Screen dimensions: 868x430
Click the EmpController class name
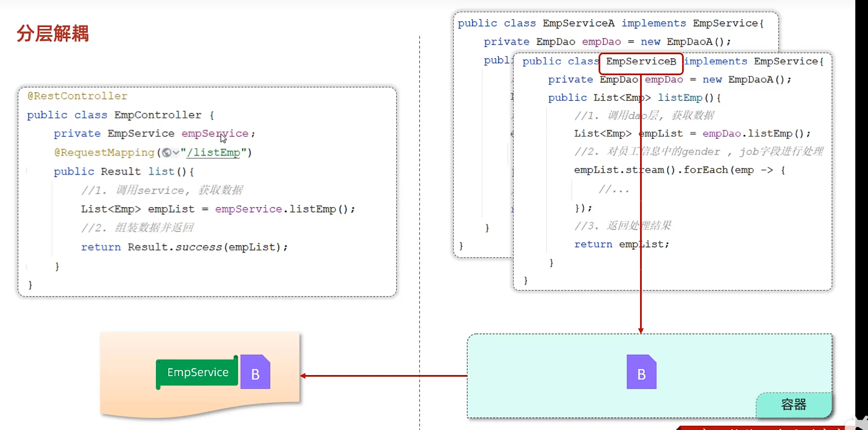coord(158,115)
